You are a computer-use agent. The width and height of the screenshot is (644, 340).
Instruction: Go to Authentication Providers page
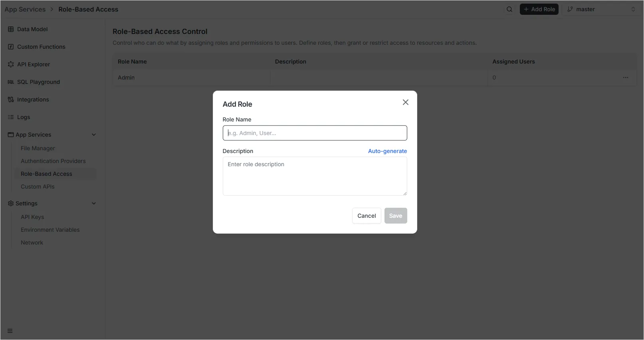coord(53,161)
